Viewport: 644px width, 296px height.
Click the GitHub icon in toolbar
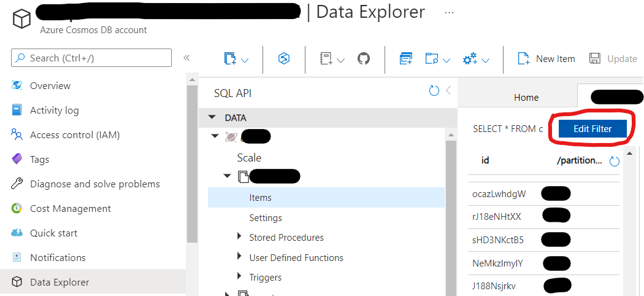click(x=364, y=59)
